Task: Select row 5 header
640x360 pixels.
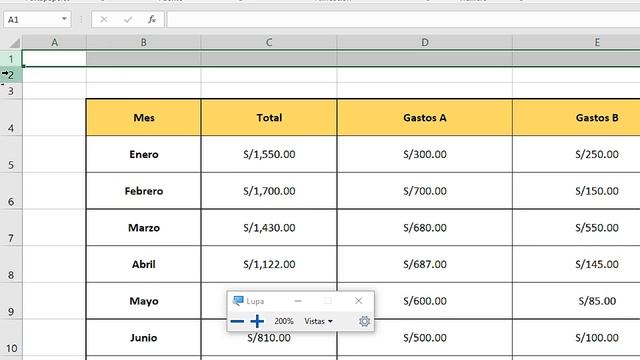Action: click(11, 154)
